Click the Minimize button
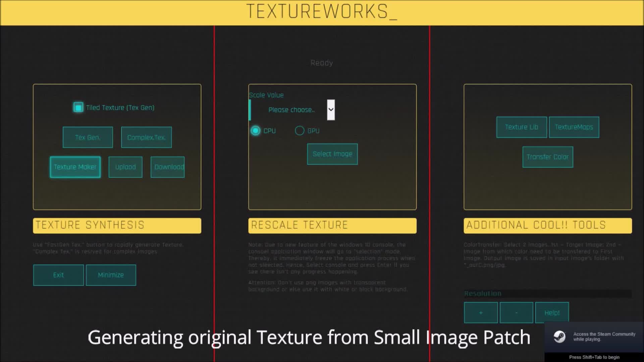Image resolution: width=644 pixels, height=362 pixels. point(111,275)
